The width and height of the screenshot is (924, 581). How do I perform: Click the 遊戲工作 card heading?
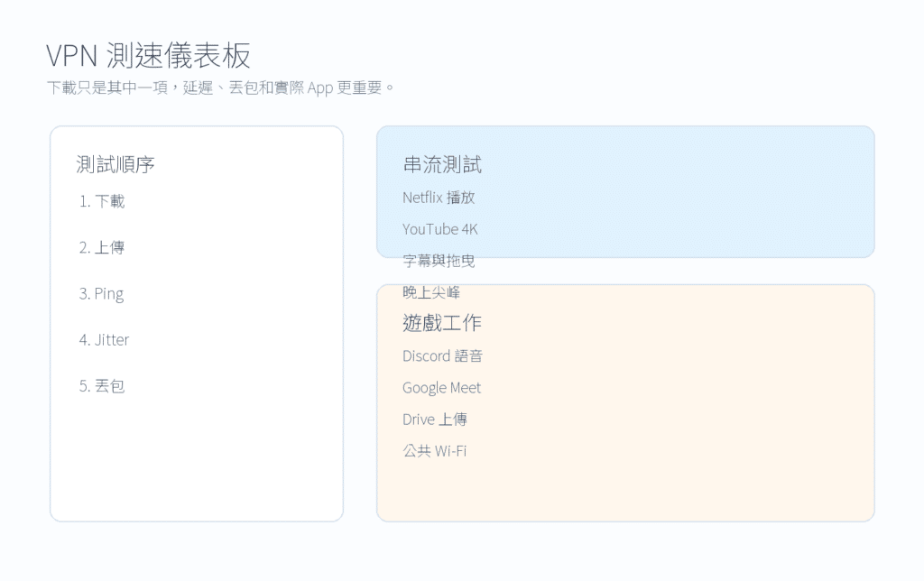pos(442,323)
